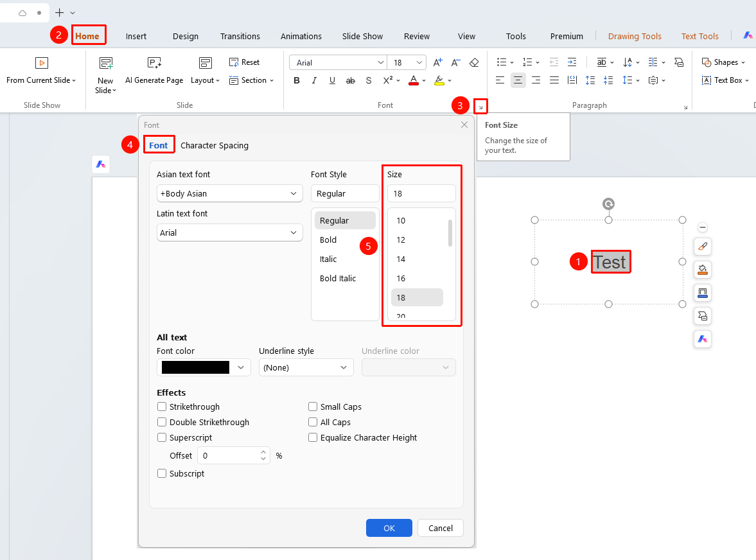Enable the Strikethrough checkbox
The width and height of the screenshot is (756, 560).
162,407
